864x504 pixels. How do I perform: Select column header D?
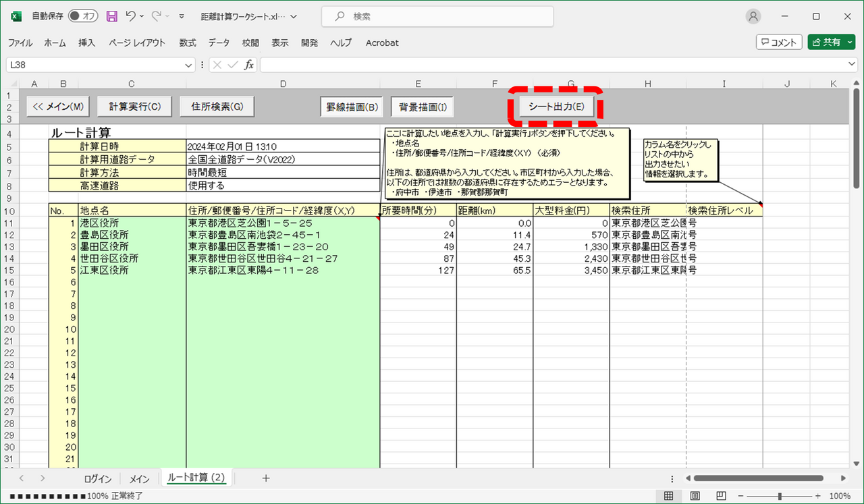[x=283, y=84]
